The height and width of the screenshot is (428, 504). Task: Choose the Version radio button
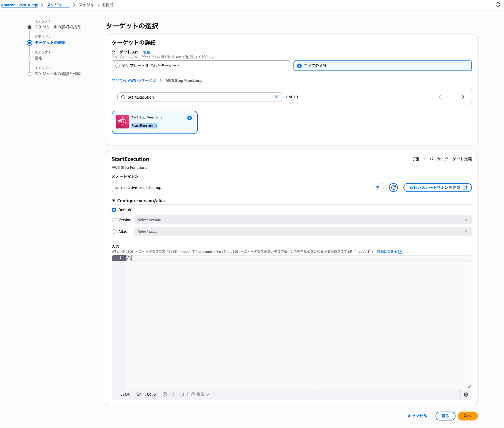(x=114, y=220)
